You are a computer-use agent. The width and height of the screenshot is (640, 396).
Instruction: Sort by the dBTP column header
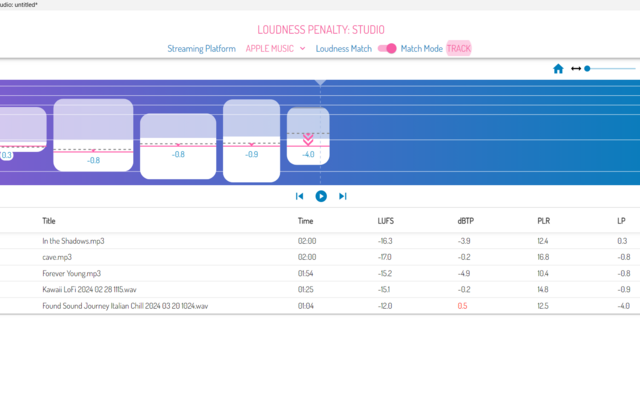click(465, 221)
